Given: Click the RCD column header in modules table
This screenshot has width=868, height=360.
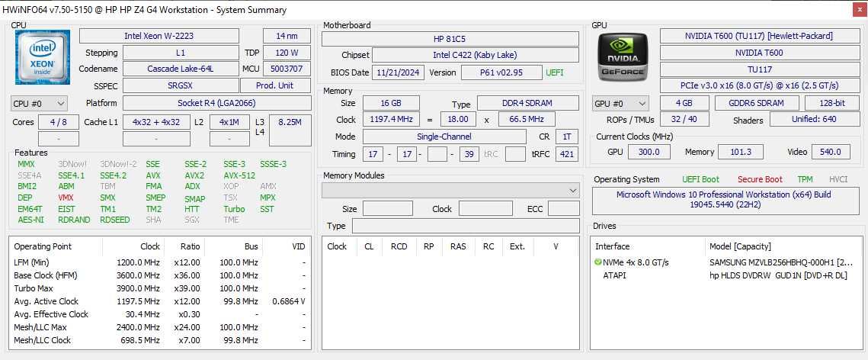Looking at the screenshot, I should pos(399,246).
